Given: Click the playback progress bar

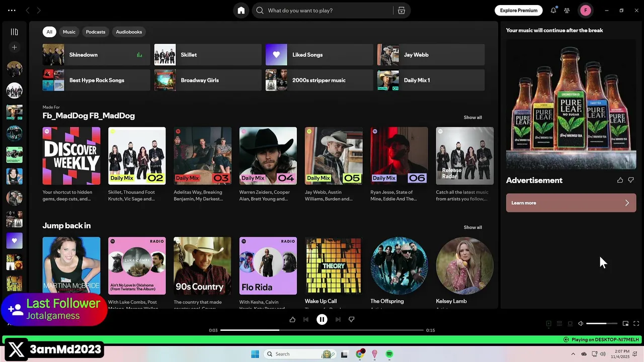Looking at the screenshot, I should point(322,330).
